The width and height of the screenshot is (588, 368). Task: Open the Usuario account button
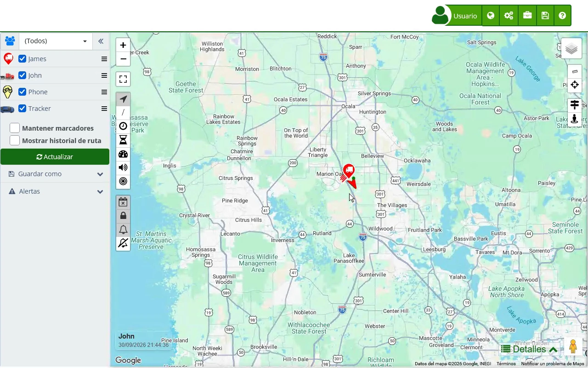point(457,16)
